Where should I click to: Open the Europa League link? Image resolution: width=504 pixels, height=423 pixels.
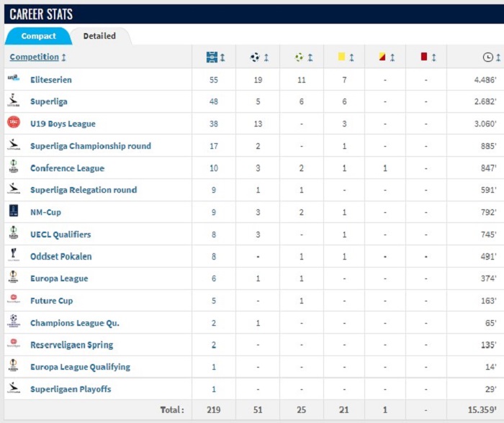(x=59, y=278)
